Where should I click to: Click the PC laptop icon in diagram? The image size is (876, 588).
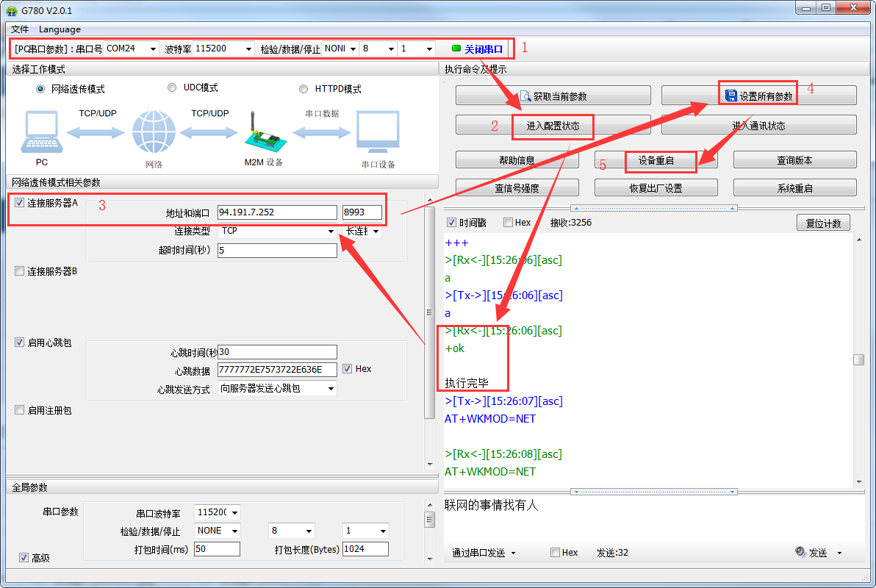[42, 132]
